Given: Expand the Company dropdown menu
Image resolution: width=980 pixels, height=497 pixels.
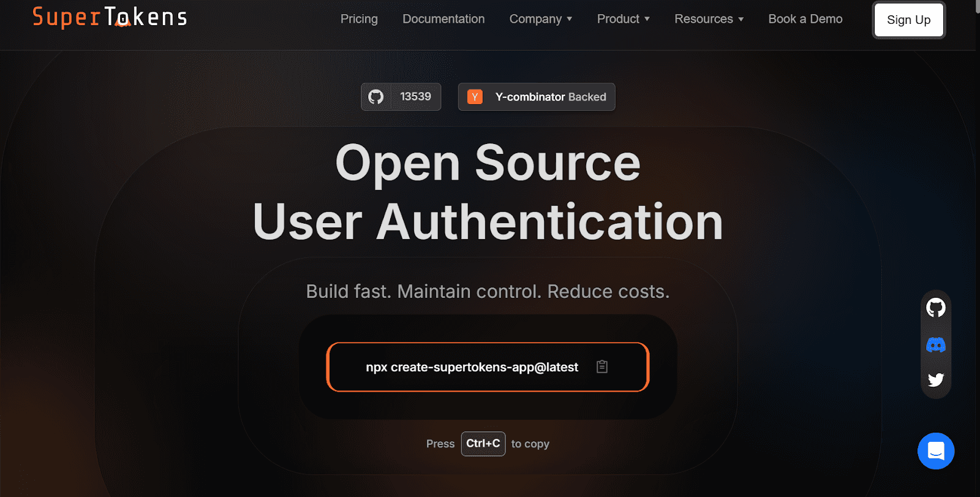Looking at the screenshot, I should (540, 19).
